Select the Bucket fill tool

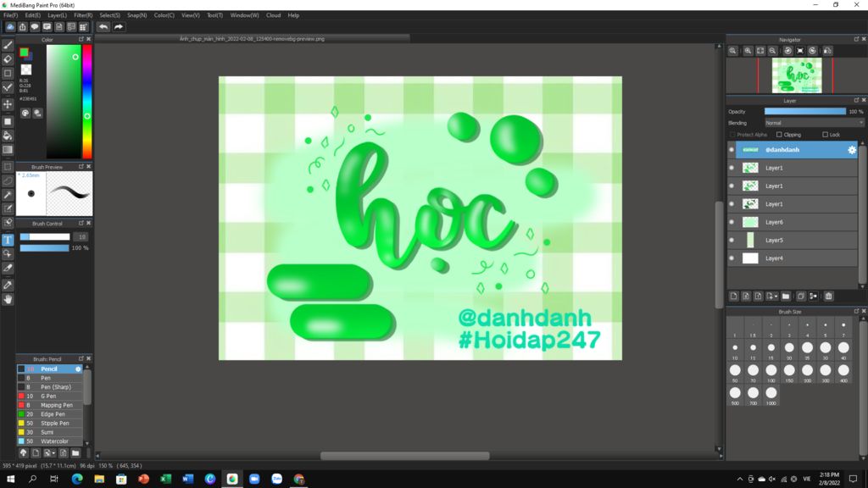pyautogui.click(x=8, y=136)
